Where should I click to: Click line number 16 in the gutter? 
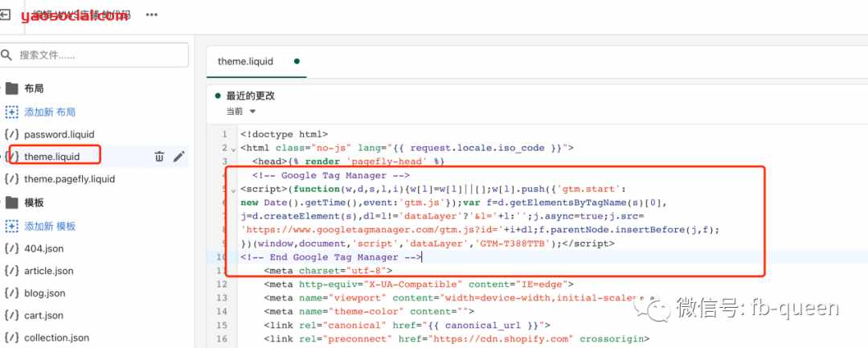(222, 338)
